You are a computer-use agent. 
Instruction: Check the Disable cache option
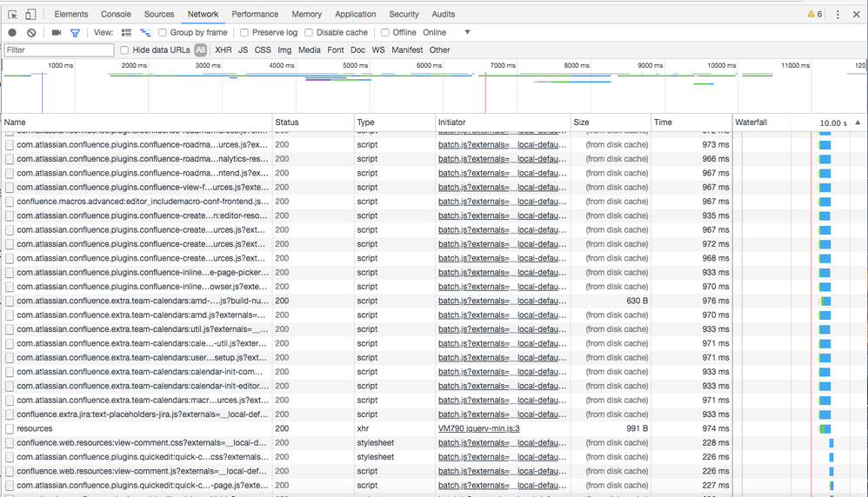tap(309, 33)
